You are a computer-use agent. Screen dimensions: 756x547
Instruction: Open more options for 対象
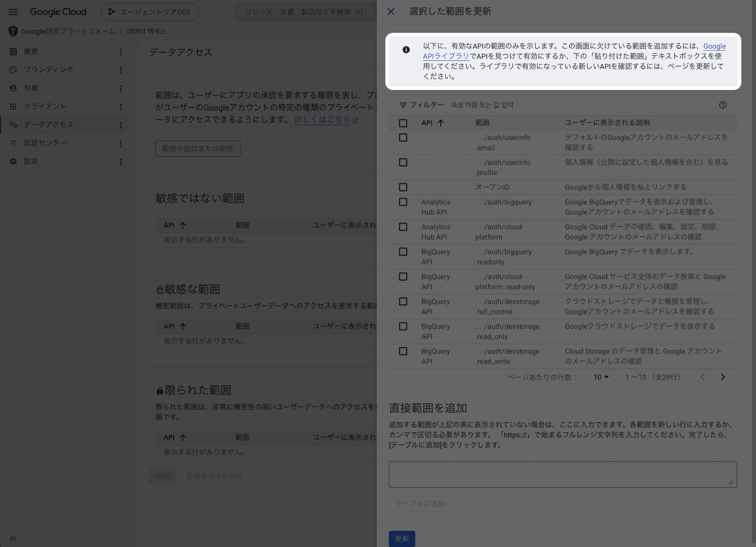121,88
